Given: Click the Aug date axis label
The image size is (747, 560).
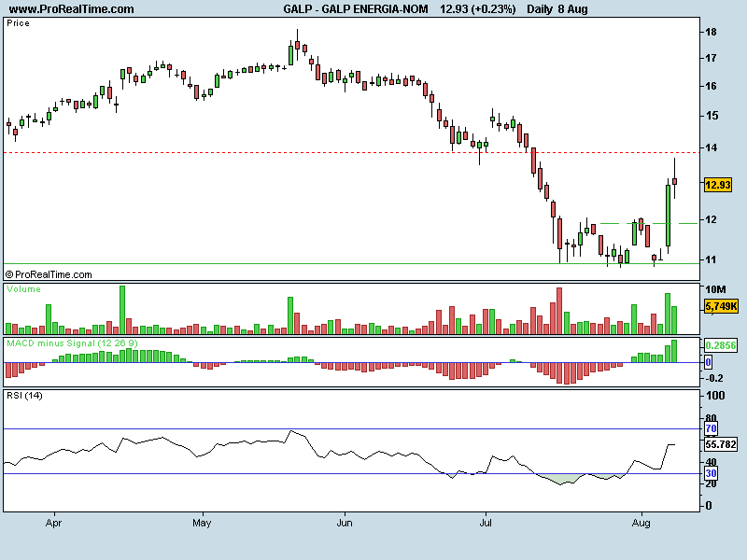Looking at the screenshot, I should coord(641,523).
